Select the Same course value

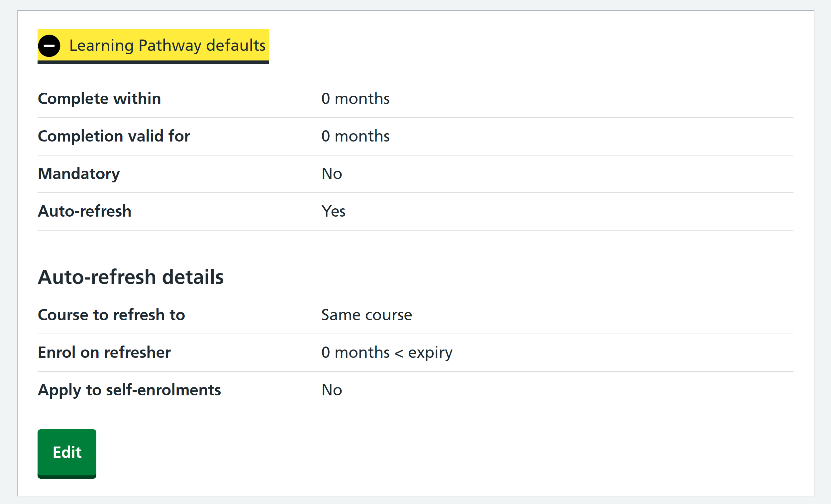pos(366,315)
